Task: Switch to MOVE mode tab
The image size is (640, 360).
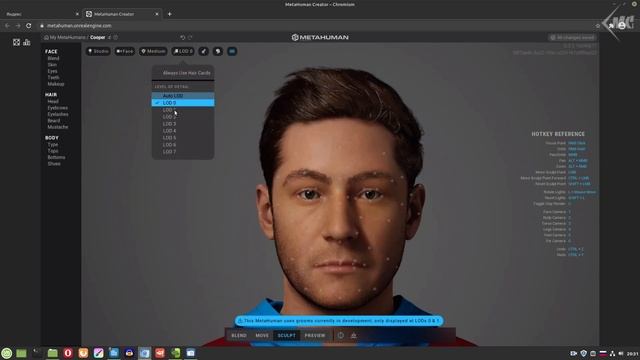Action: point(262,336)
